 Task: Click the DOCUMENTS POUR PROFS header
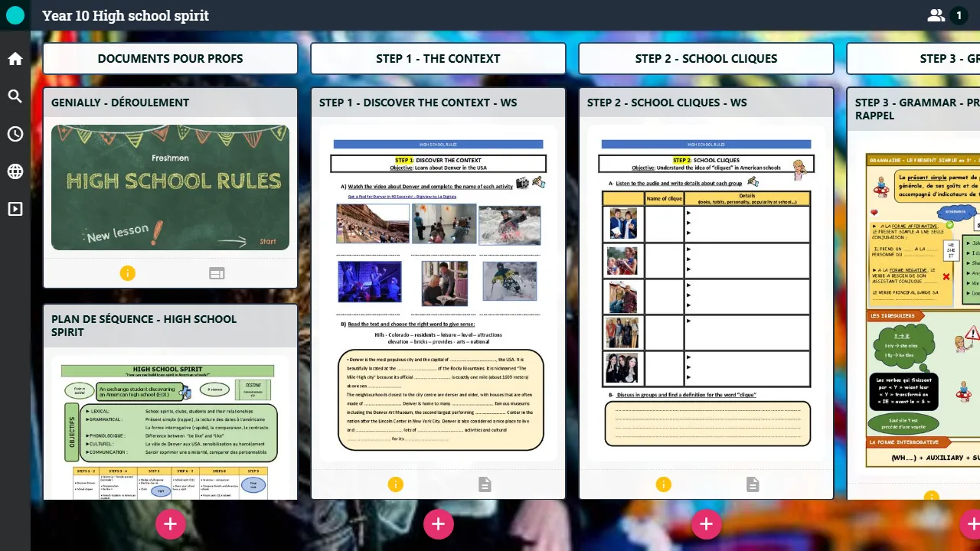[171, 58]
